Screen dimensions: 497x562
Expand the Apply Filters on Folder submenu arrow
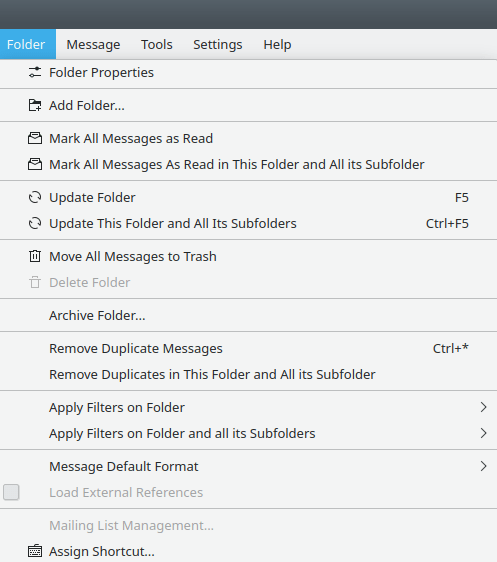coord(483,407)
